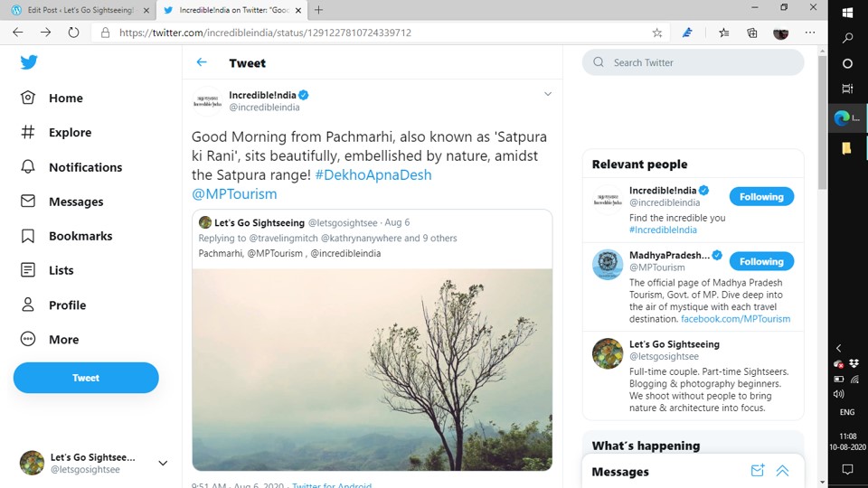Toggle Following for MadhyaPradesh Tourism
This screenshot has width=868, height=488.
click(x=761, y=261)
